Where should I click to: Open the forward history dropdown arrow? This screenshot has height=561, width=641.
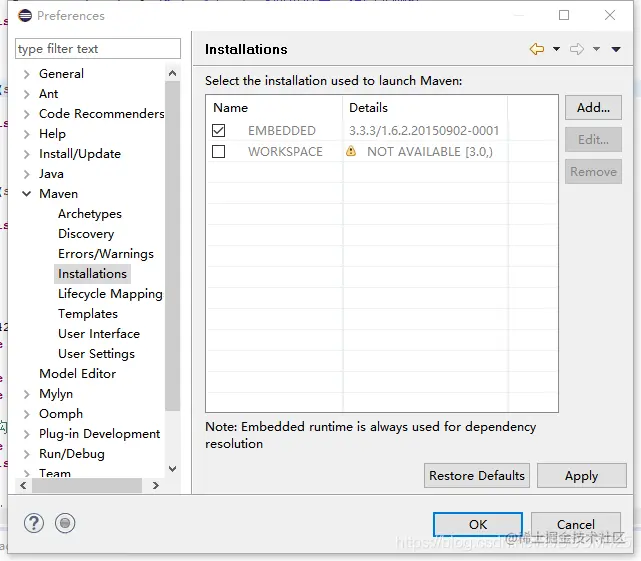[x=596, y=49]
